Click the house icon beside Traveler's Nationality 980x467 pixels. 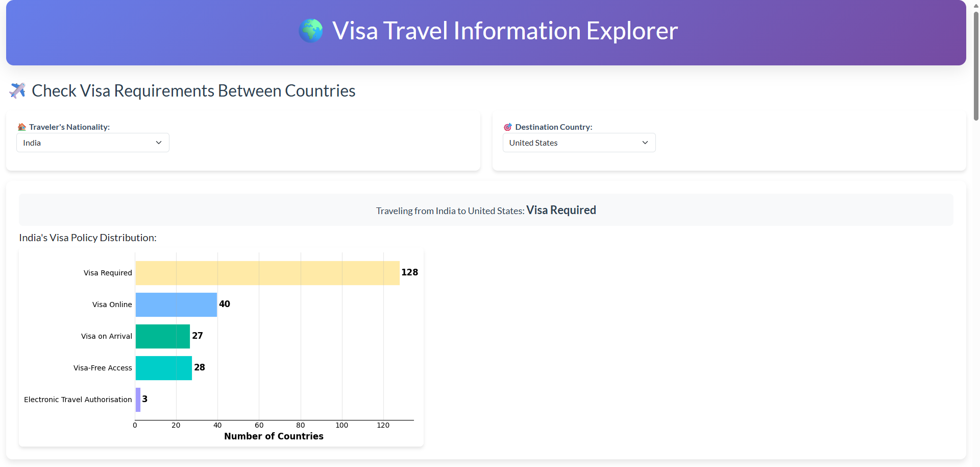pos(21,127)
